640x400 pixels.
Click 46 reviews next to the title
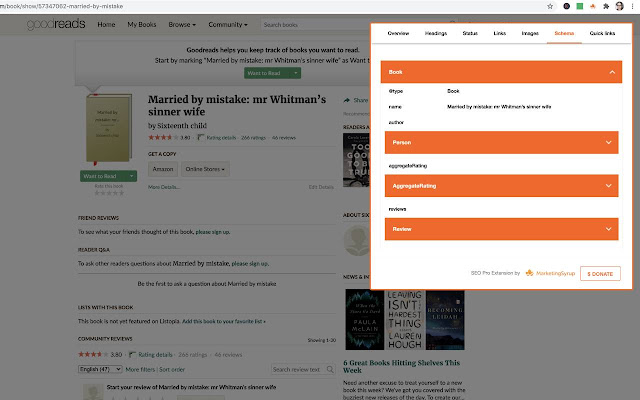[x=284, y=138]
